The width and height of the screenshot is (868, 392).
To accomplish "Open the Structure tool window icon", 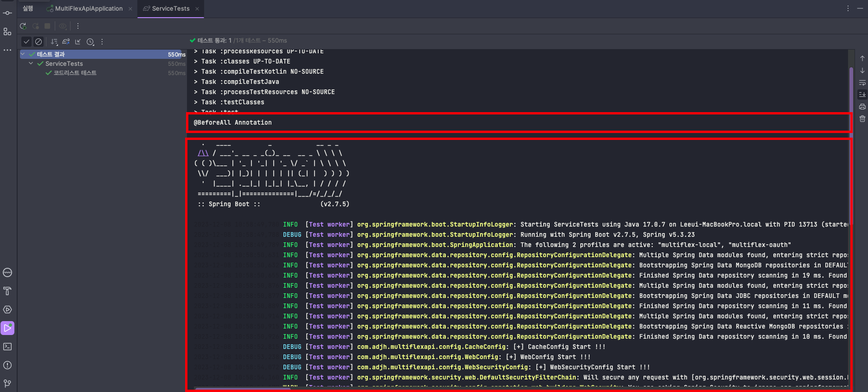I will point(7,32).
